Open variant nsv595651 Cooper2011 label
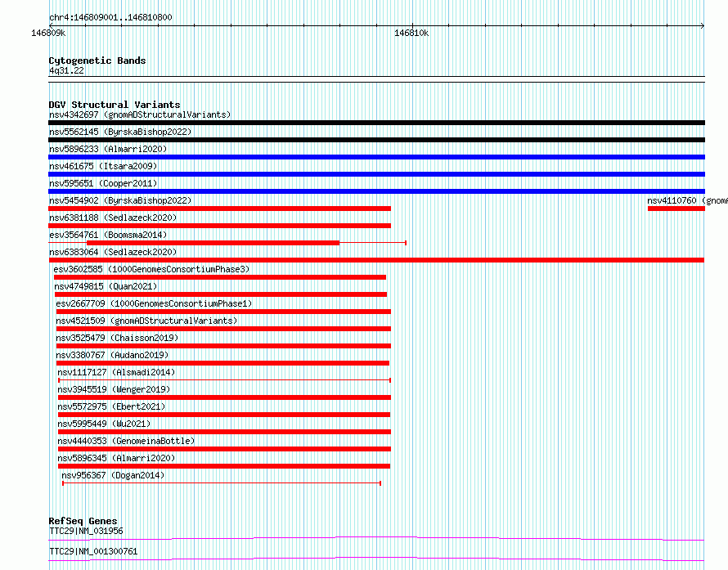This screenshot has height=570, width=728. 103,183
